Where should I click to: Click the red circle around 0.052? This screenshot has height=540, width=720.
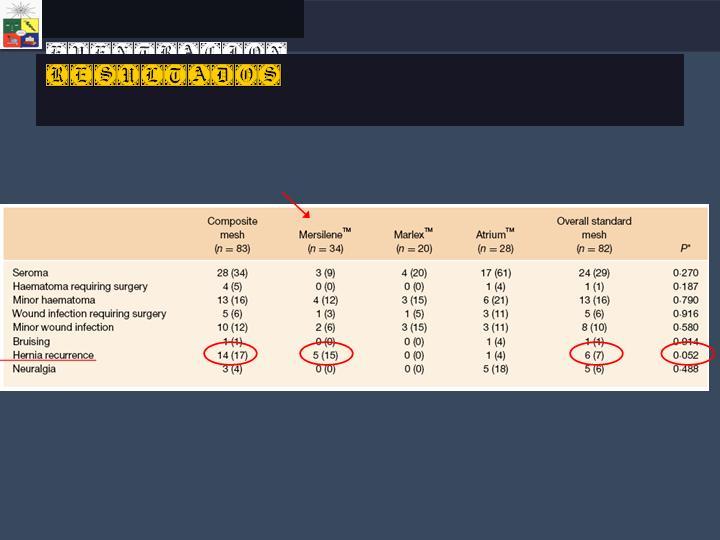tap(688, 354)
